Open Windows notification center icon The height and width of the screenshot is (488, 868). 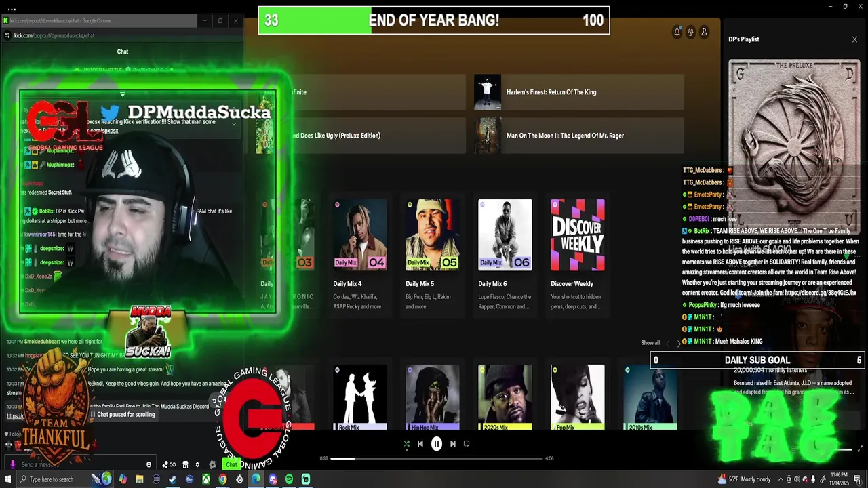(x=856, y=479)
